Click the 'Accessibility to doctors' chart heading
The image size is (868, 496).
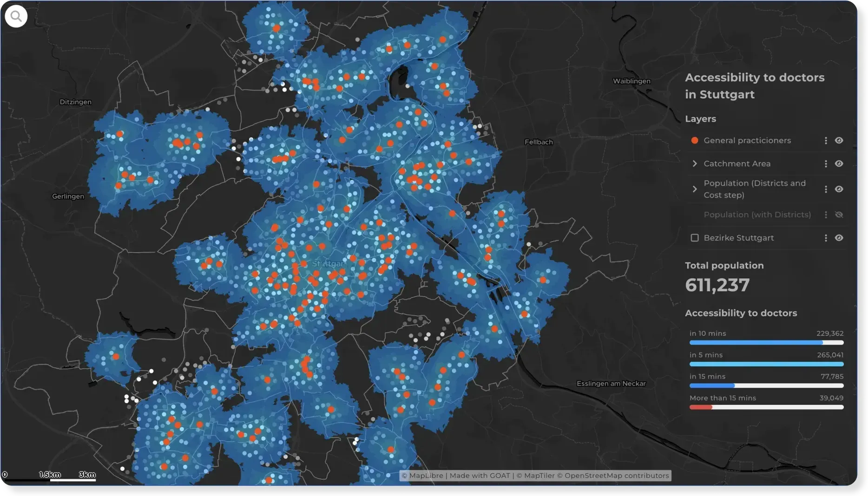[741, 313]
